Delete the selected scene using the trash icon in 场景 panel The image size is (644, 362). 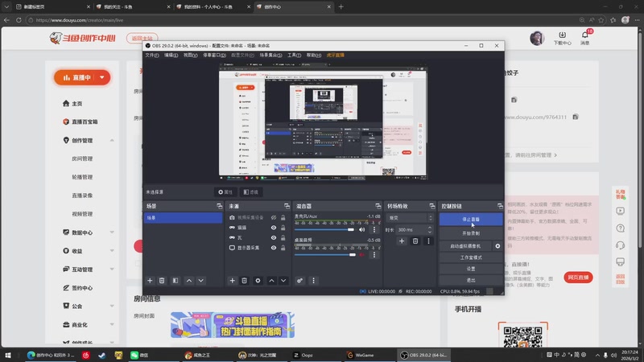tap(162, 281)
